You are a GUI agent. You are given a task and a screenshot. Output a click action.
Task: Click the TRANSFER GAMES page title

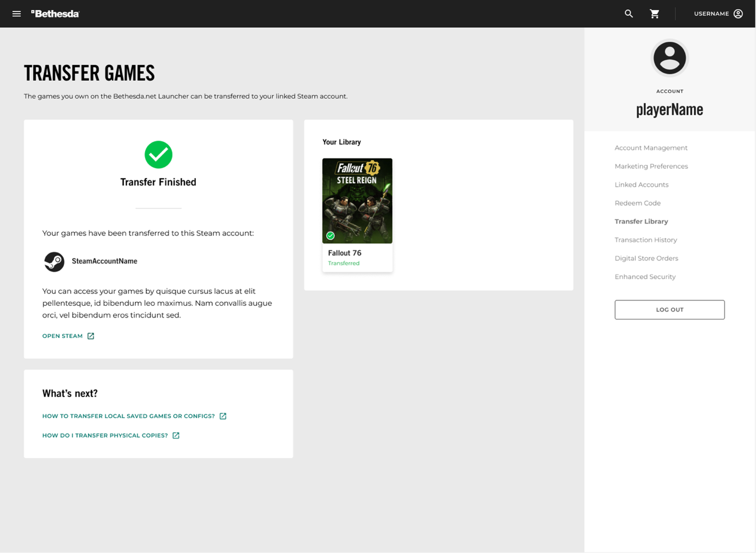(x=90, y=73)
